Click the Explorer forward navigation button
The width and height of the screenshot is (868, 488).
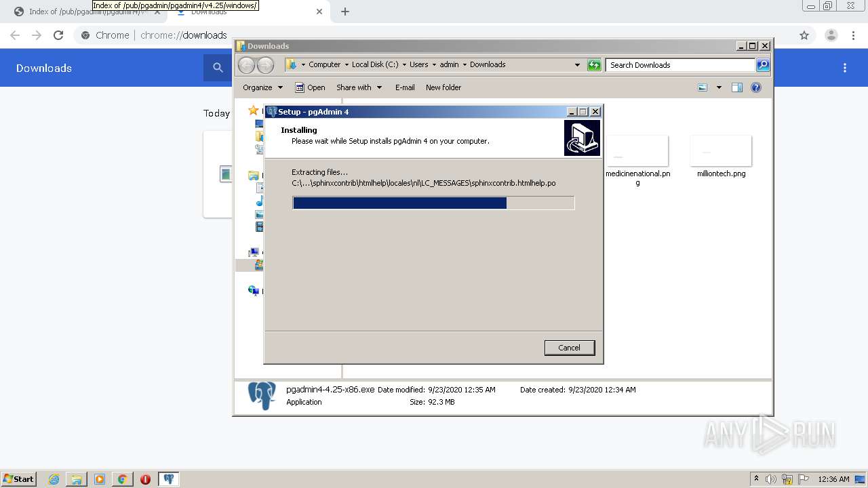[265, 65]
